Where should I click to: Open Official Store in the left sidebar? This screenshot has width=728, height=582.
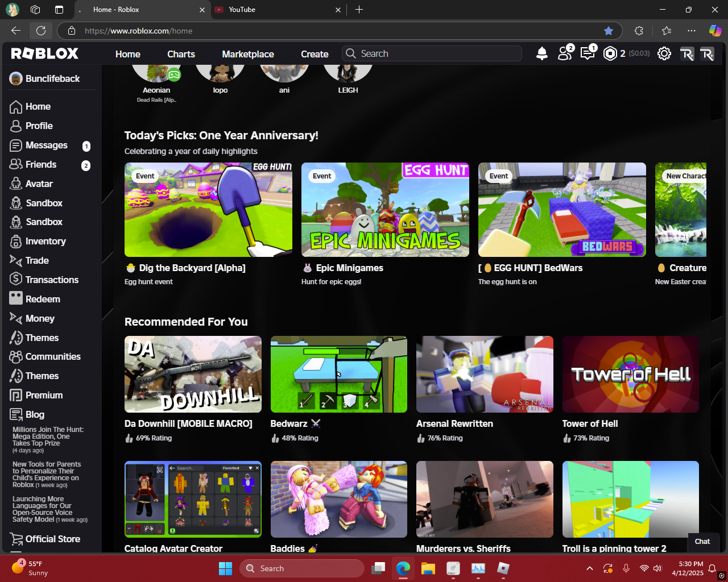[x=53, y=539]
